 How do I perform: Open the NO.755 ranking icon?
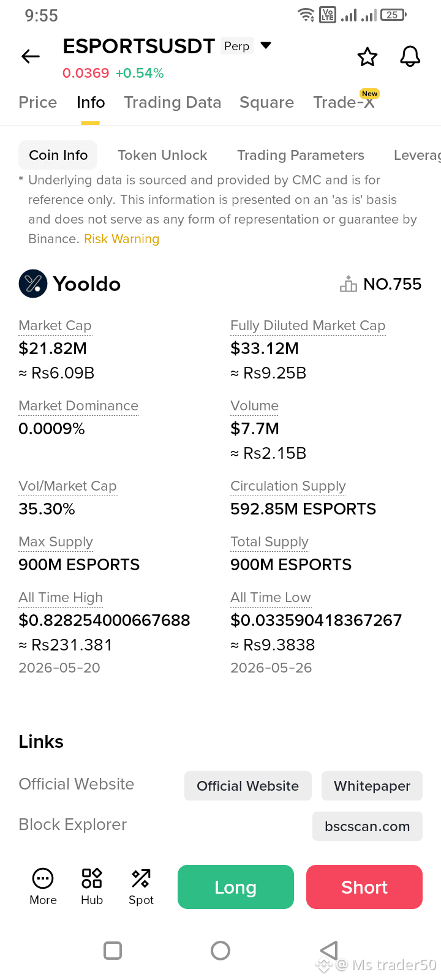[349, 284]
